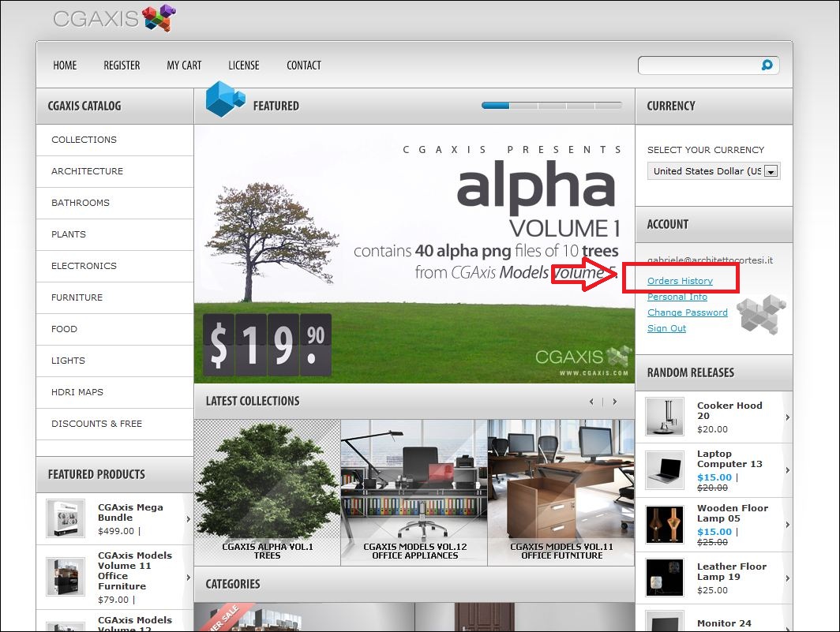Open CGAxis Mega Bundle product link
Image resolution: width=840 pixels, height=632 pixels.
pos(130,513)
